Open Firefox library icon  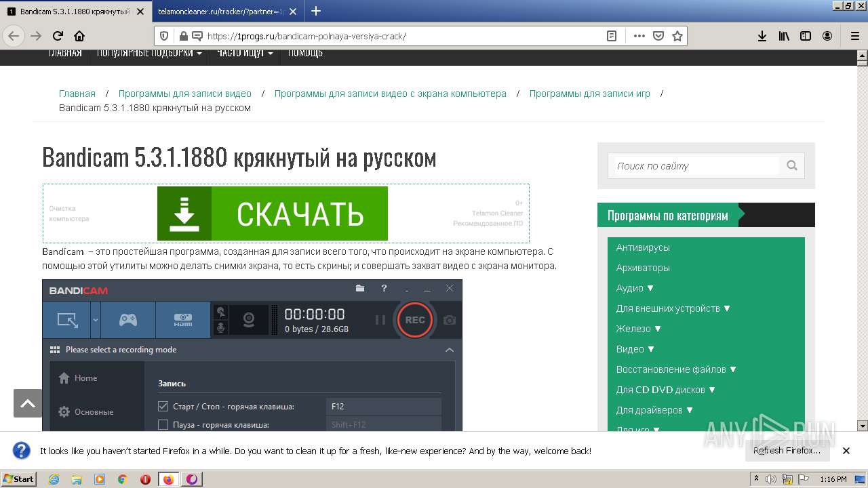click(784, 36)
